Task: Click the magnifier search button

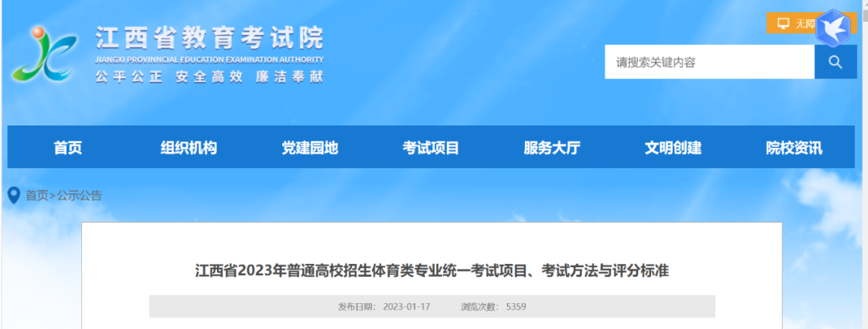Action: pos(835,62)
